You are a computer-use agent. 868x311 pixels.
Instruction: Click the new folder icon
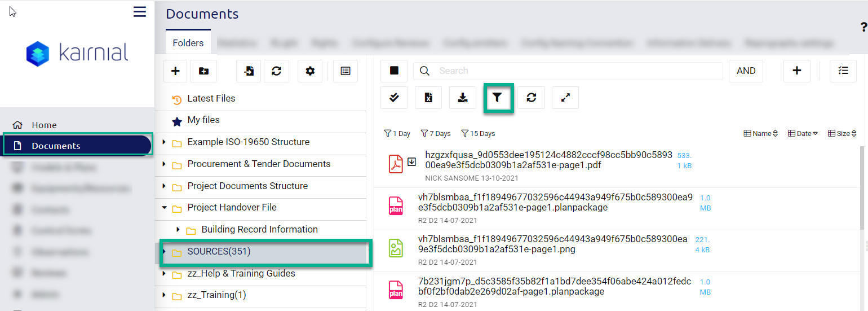pos(203,71)
